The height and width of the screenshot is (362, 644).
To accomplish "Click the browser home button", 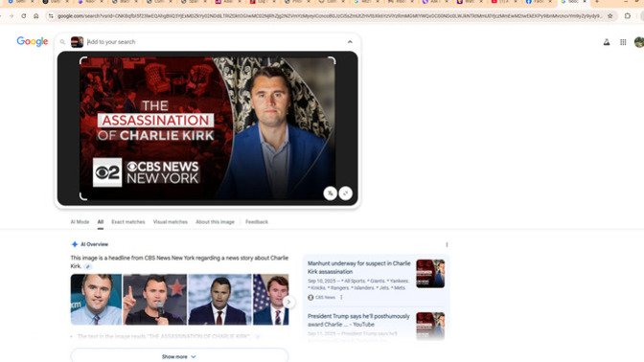I will pyautogui.click(x=36, y=16).
